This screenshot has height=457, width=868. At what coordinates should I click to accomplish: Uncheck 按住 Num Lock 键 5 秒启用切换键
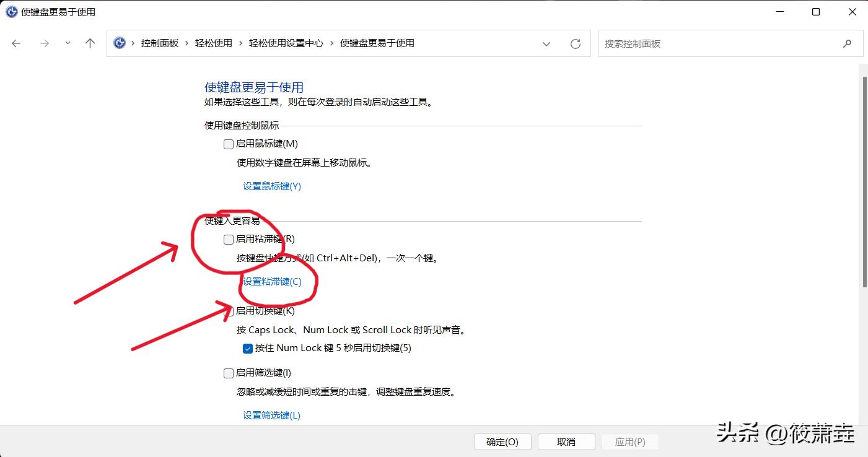tap(247, 349)
